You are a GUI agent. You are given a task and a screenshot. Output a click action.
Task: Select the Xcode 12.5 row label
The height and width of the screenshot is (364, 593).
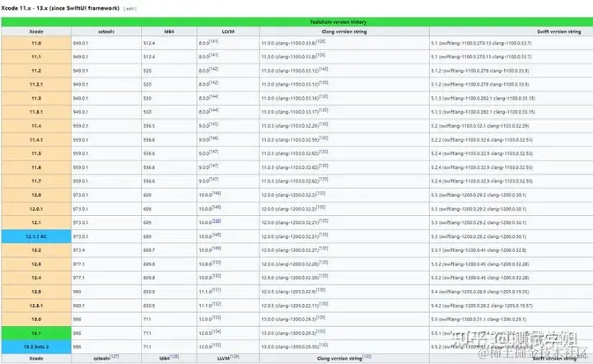coord(36,292)
